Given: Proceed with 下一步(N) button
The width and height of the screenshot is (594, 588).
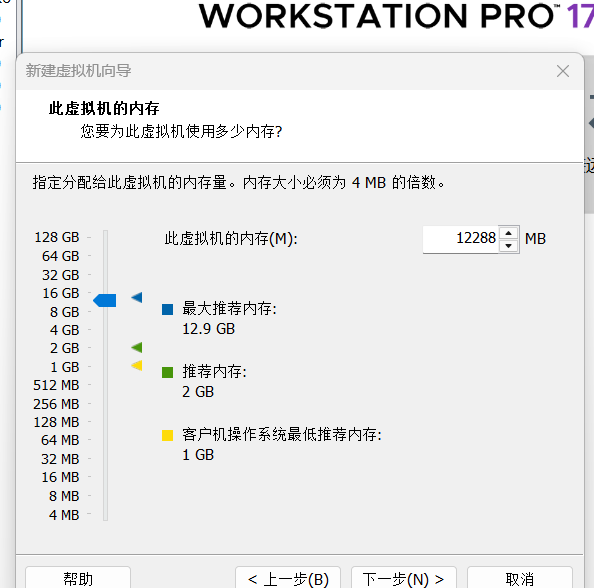Looking at the screenshot, I should [x=404, y=578].
